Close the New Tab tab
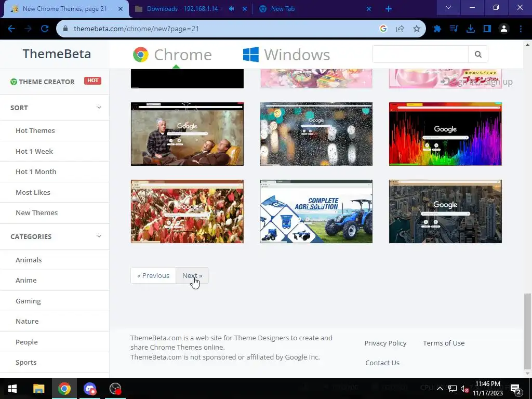Screen dimensions: 532x399 tap(369, 9)
